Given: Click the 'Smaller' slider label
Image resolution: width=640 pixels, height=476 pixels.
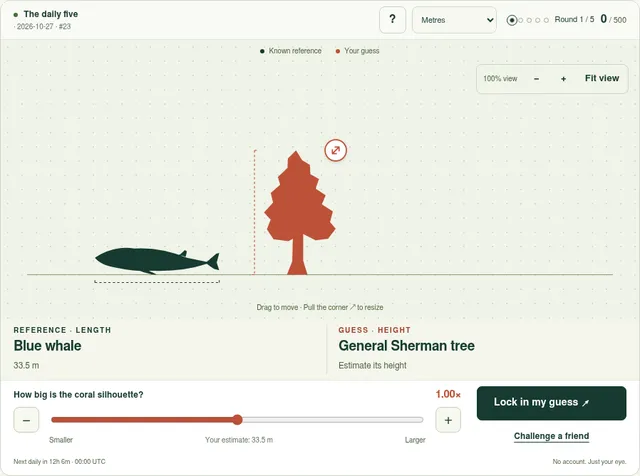Looking at the screenshot, I should coord(61,440).
